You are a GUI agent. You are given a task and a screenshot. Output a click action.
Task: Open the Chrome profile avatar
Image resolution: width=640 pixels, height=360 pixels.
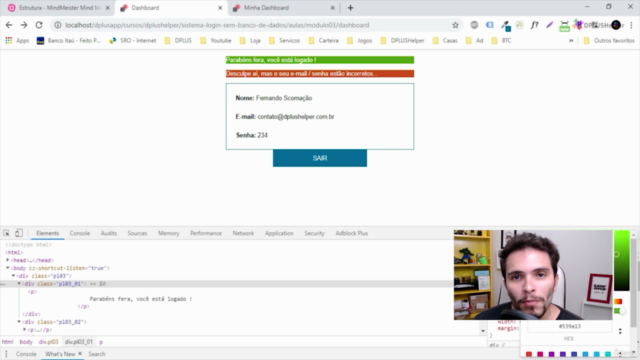click(x=616, y=25)
